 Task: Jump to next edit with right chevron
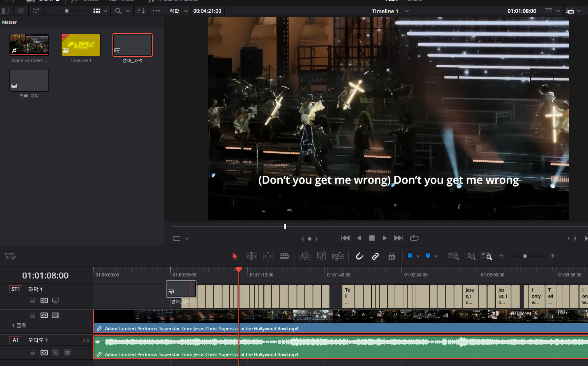tap(316, 239)
